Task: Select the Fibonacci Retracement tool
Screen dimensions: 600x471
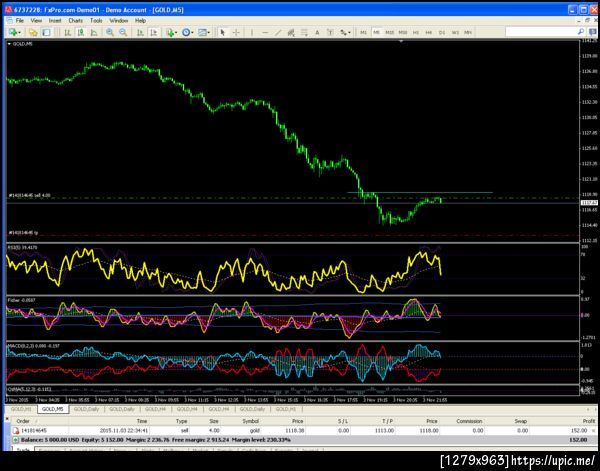Action: [x=304, y=33]
